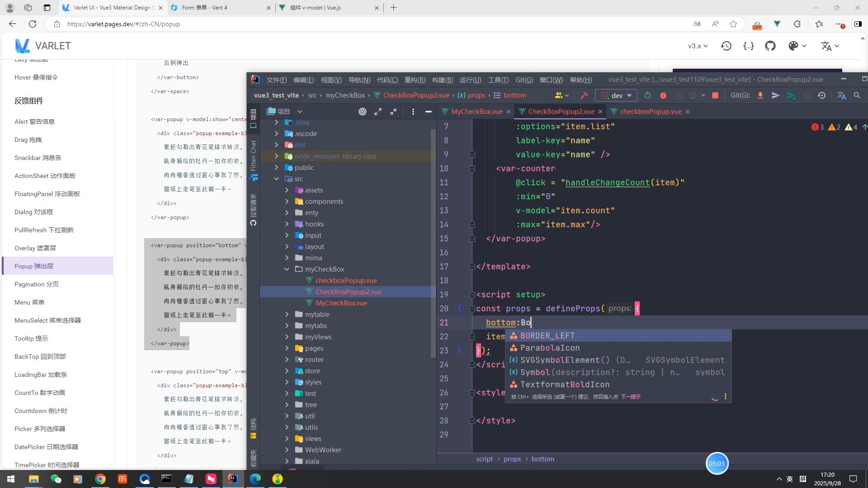The image size is (868, 488).
Task: Click the IDE search magnifier icon
Action: click(x=857, y=95)
